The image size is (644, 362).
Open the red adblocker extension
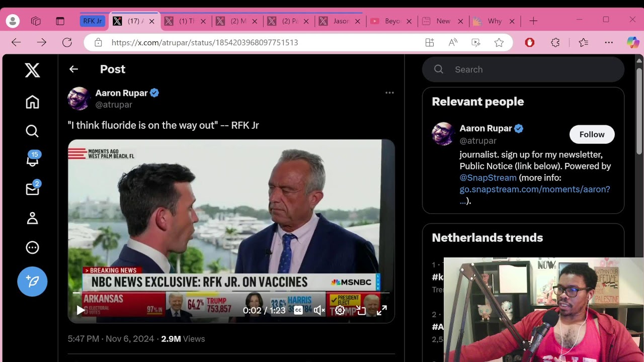click(529, 43)
